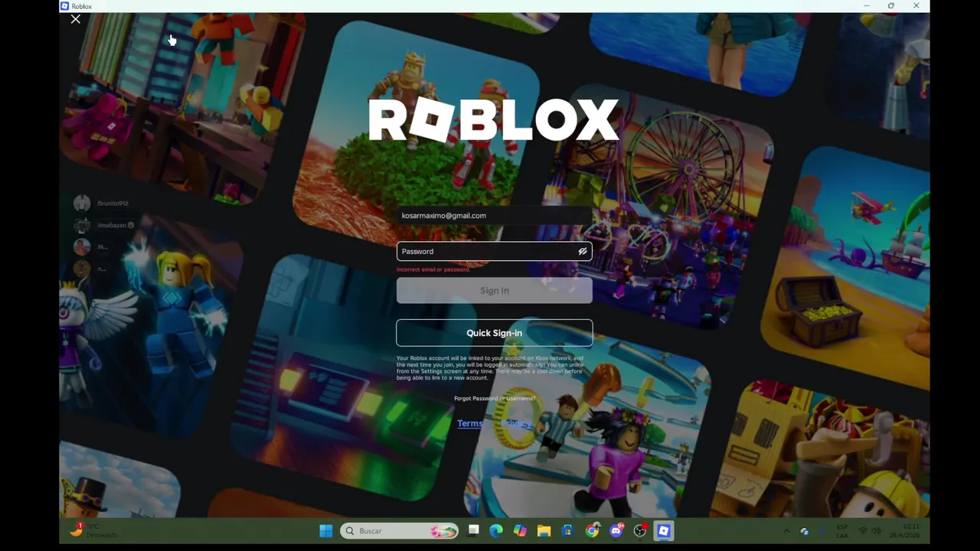Open the Copilot icon in the taskbar
The width and height of the screenshot is (980, 551).
(520, 530)
